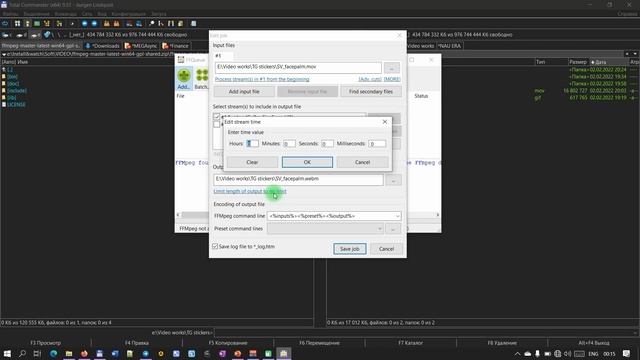Open Microsoft Edge from taskbar
Screen dimensions: 640x360
tap(53, 353)
